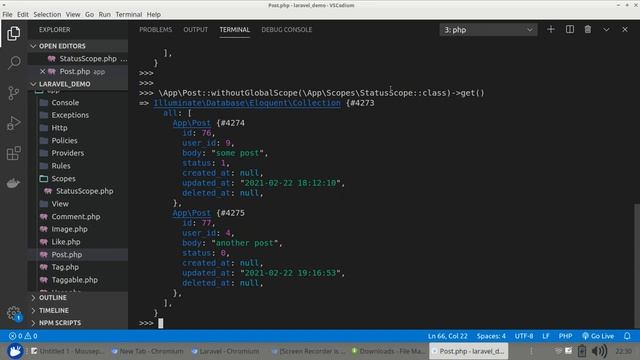Open Like.php file
The height and width of the screenshot is (360, 640).
[66, 242]
